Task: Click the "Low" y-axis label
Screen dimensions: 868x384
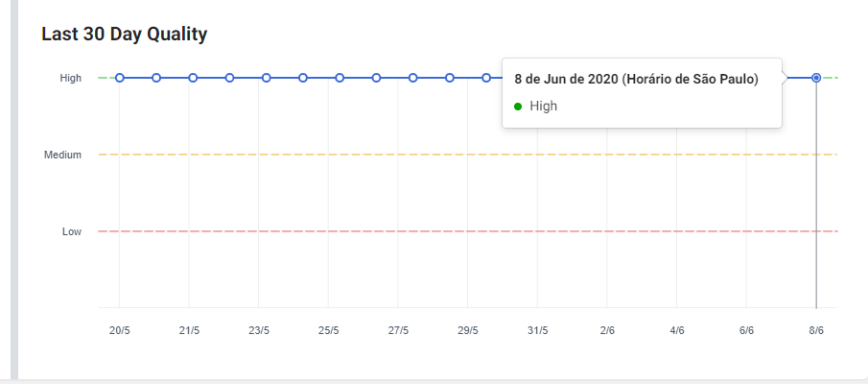Action: pos(72,231)
